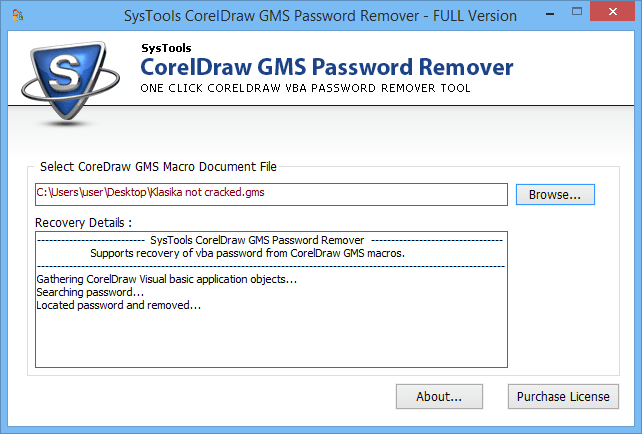The image size is (642, 434).
Task: Select the 'Gathering CorelDraw Visual basic' log line
Action: click(x=166, y=279)
